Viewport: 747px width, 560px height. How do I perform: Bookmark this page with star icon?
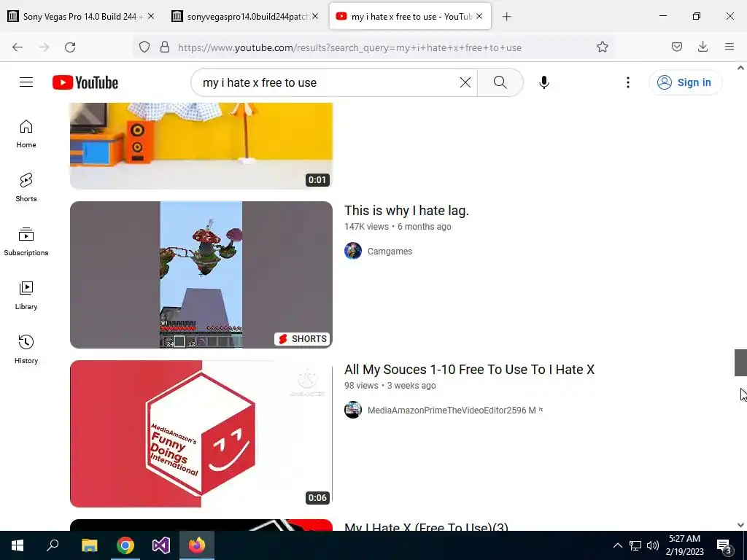click(602, 47)
